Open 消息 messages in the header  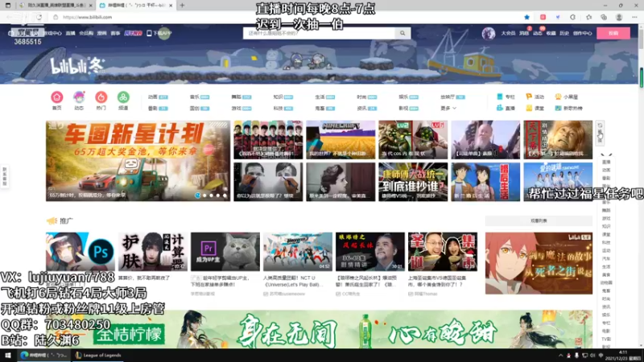tap(524, 33)
